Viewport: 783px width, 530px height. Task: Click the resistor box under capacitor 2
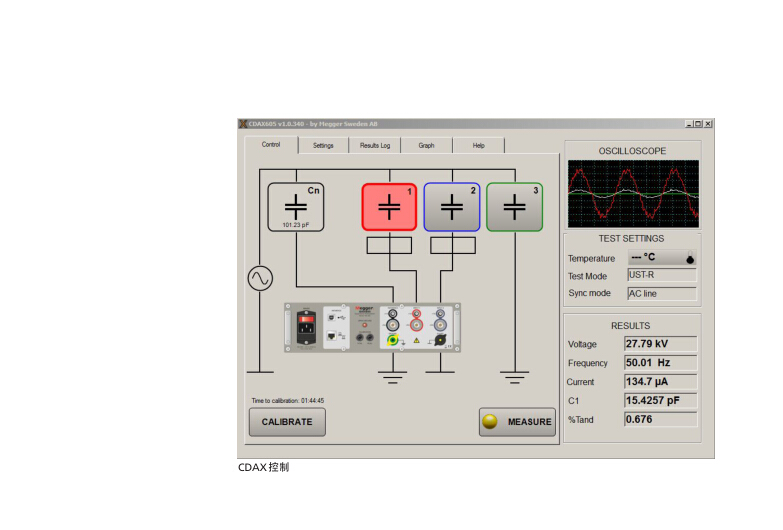pyautogui.click(x=453, y=245)
